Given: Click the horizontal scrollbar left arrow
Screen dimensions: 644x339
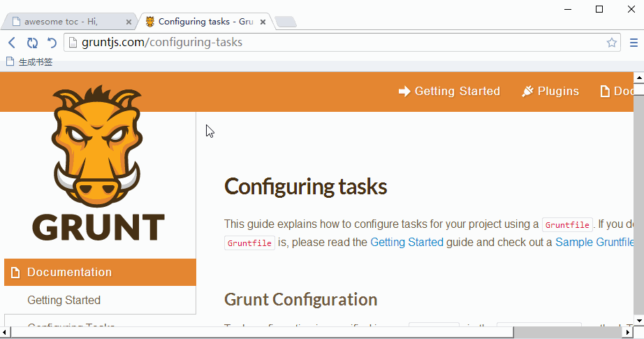Looking at the screenshot, I should [x=4, y=332].
